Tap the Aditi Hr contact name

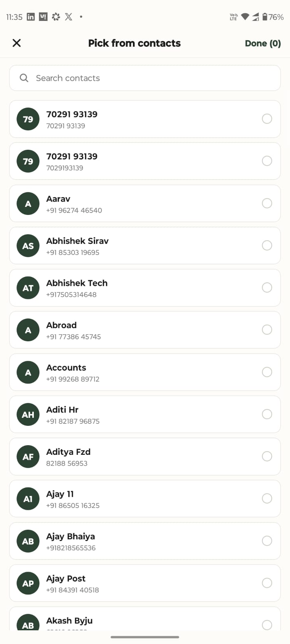pos(62,409)
